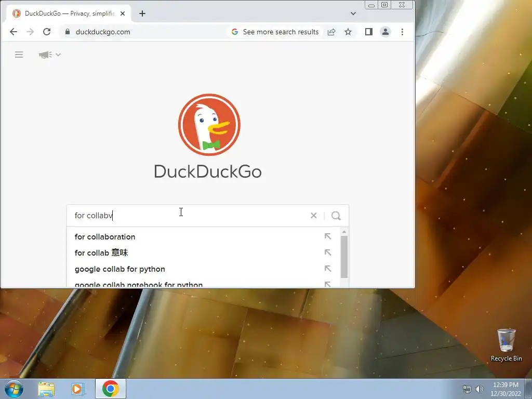Go back using the browser back arrow
Screen dimensions: 532x399
pos(14,32)
